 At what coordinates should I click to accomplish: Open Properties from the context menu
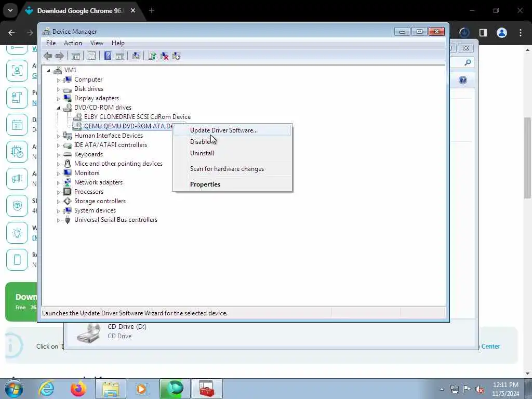tap(232, 184)
